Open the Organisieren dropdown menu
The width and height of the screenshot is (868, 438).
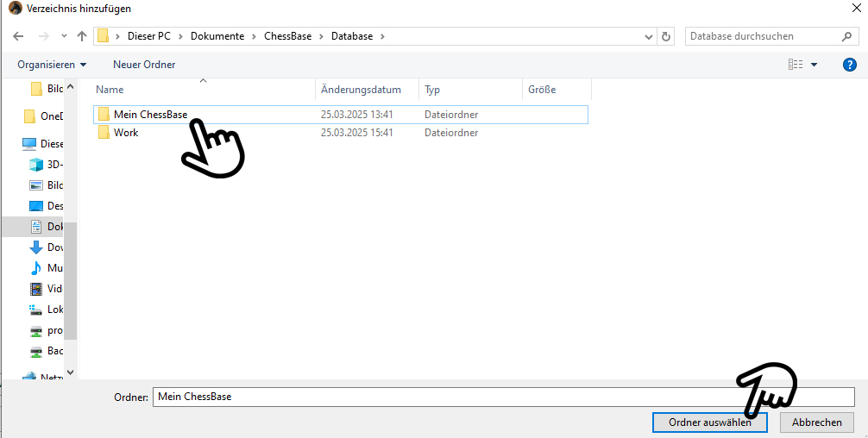click(x=52, y=65)
